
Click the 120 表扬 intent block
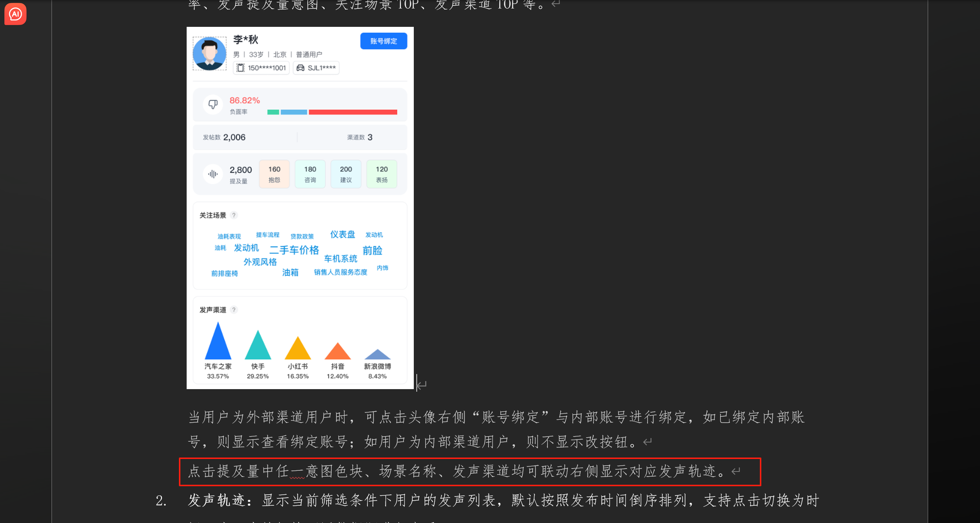click(x=381, y=174)
